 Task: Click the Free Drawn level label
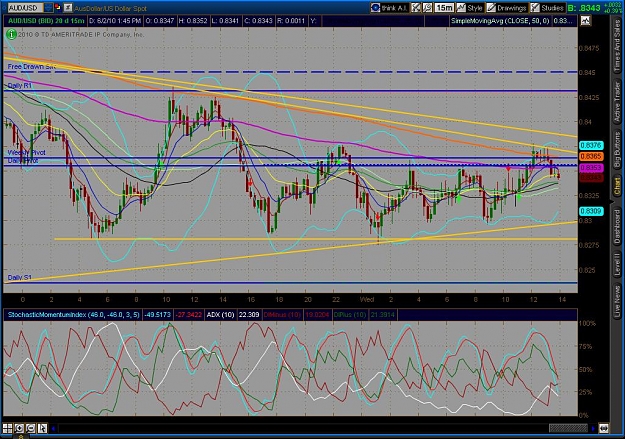pos(31,67)
